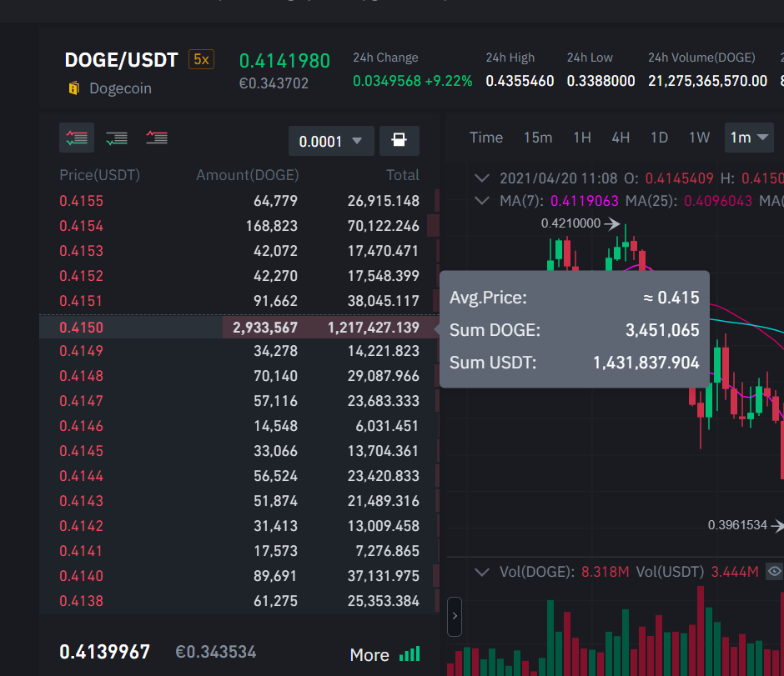784x676 pixels.
Task: Switch chart to 4H interval
Action: (621, 138)
